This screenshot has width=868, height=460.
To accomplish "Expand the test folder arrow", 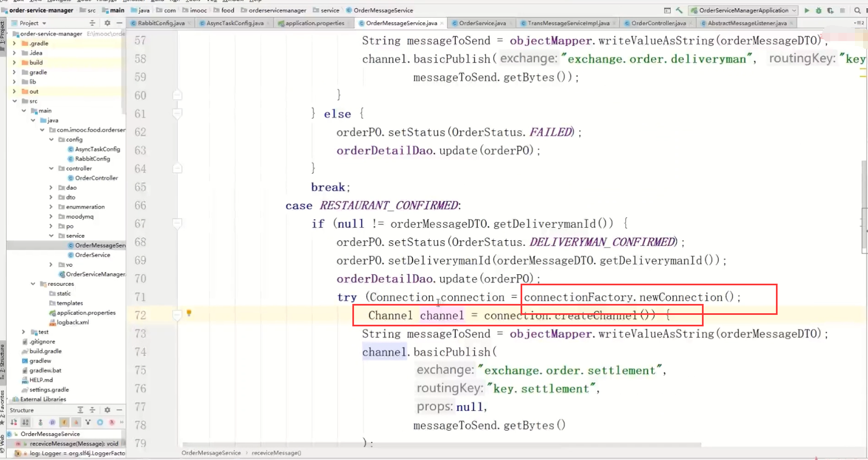I will (24, 332).
